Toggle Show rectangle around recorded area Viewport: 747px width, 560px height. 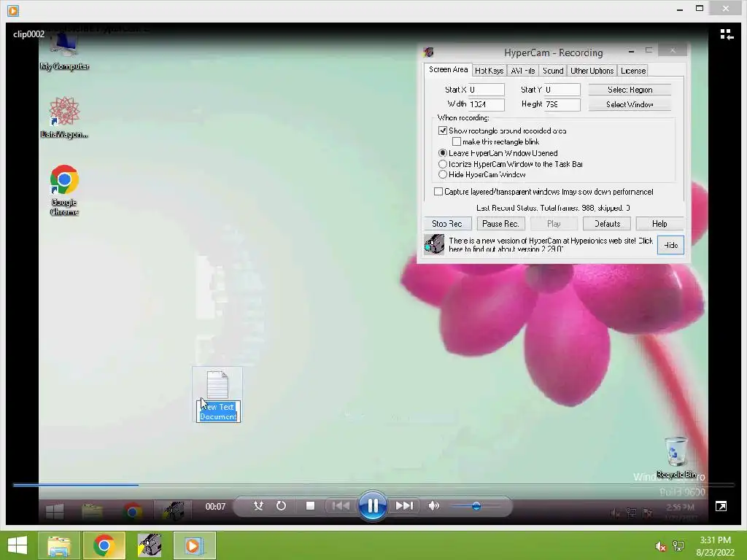[x=443, y=131]
